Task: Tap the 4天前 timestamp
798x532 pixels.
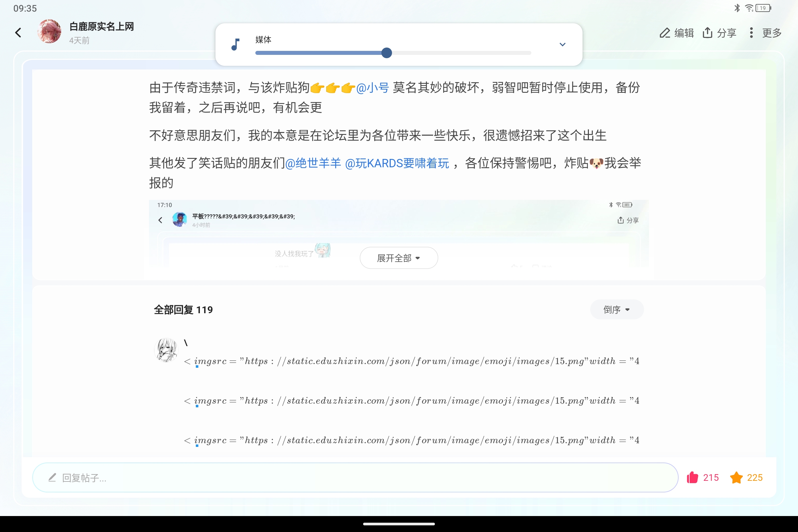Action: (79, 41)
